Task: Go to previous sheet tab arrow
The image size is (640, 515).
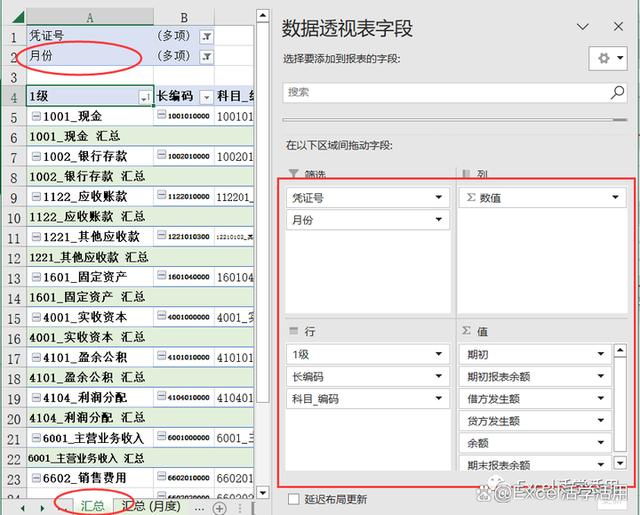Action: click(x=23, y=508)
